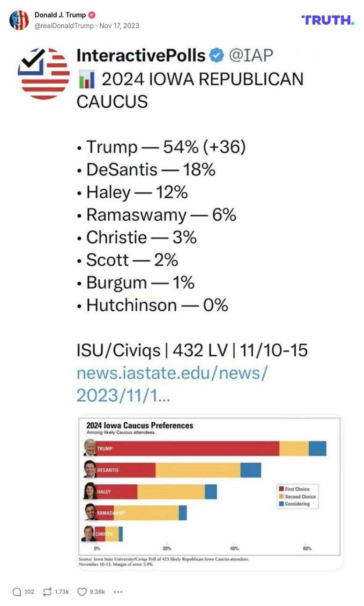Click the yellow Second Choice legend swatch

pyautogui.click(x=282, y=496)
